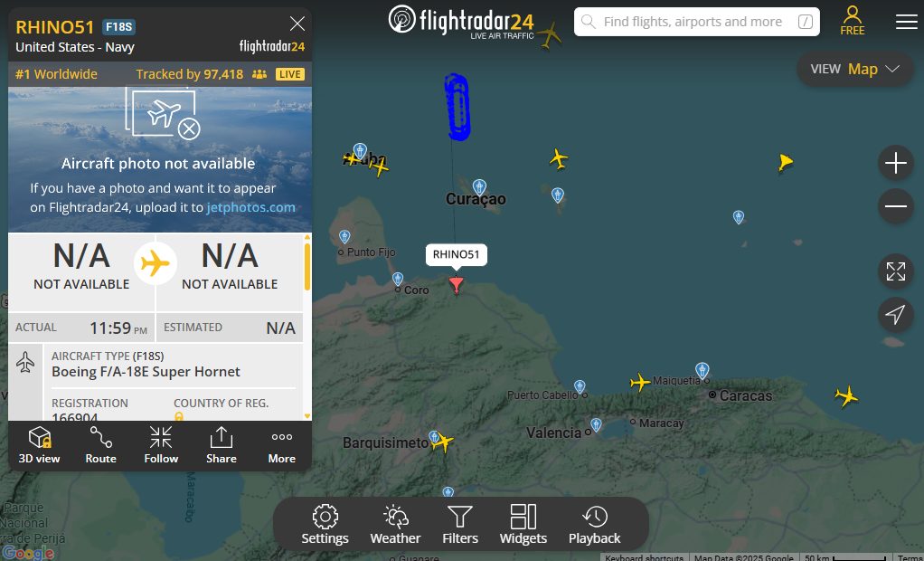
Task: Start Playback mode
Action: 595,525
